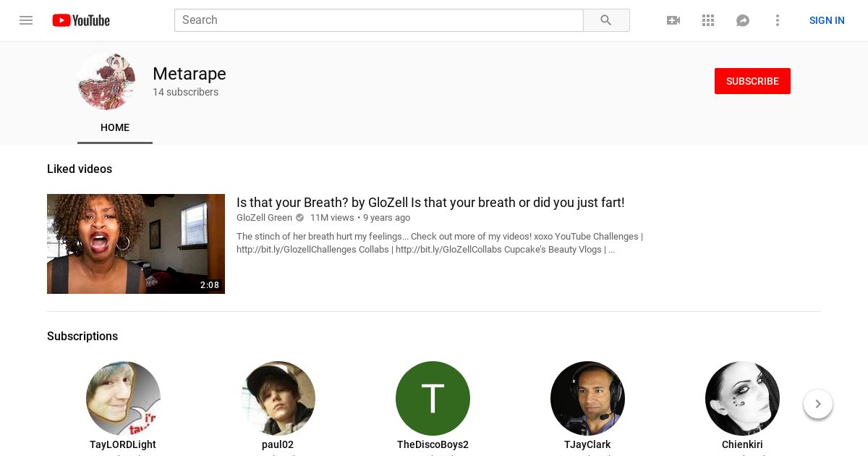Click inside the Search field

[379, 20]
